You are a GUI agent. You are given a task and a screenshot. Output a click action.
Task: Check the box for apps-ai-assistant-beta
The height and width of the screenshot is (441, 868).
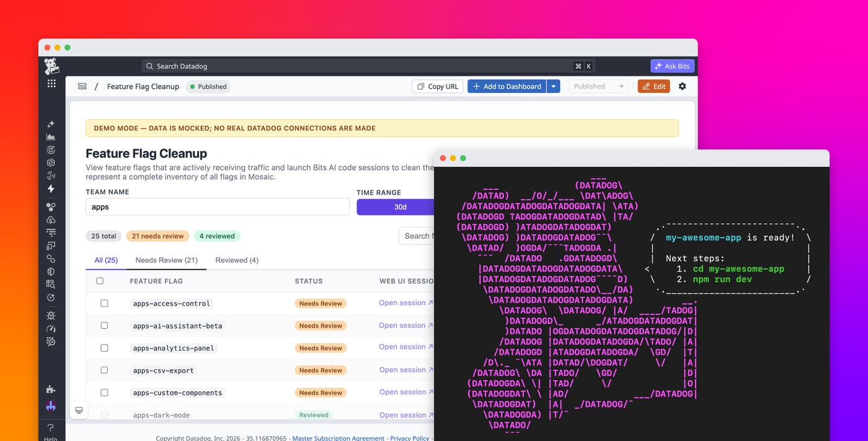click(x=104, y=326)
